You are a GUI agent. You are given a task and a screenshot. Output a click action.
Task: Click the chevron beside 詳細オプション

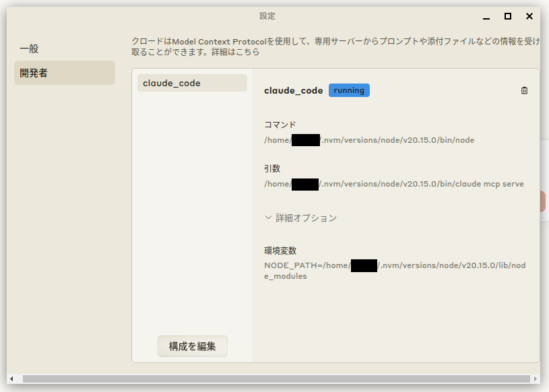pos(268,218)
